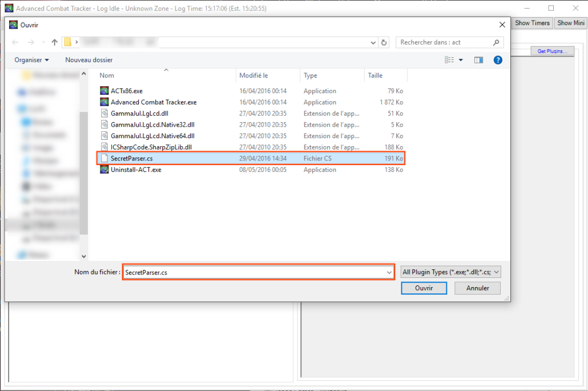Open the file name history dropdown
This screenshot has height=391, width=588.
click(389, 272)
